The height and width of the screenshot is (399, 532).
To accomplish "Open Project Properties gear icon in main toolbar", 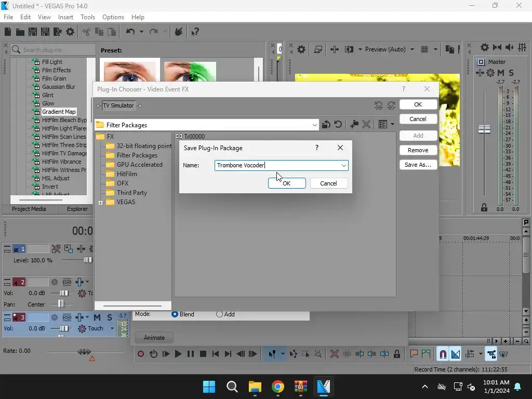I will 70,32.
